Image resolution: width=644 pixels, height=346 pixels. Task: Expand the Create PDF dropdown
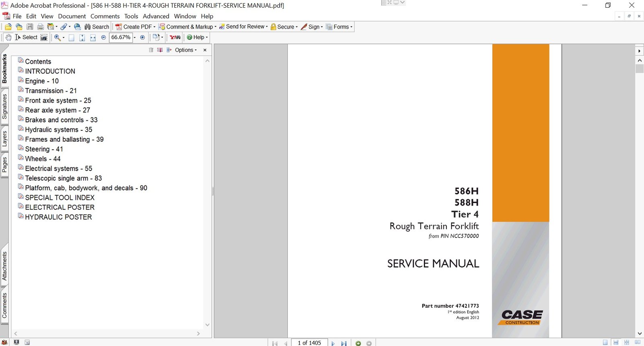pos(154,27)
